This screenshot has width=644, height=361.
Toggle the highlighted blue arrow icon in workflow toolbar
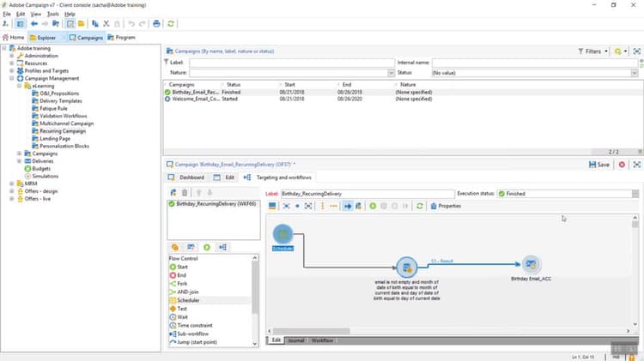click(348, 206)
